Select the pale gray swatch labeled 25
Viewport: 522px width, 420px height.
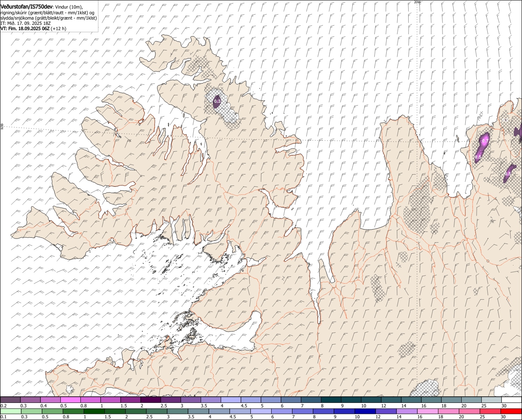(491, 400)
